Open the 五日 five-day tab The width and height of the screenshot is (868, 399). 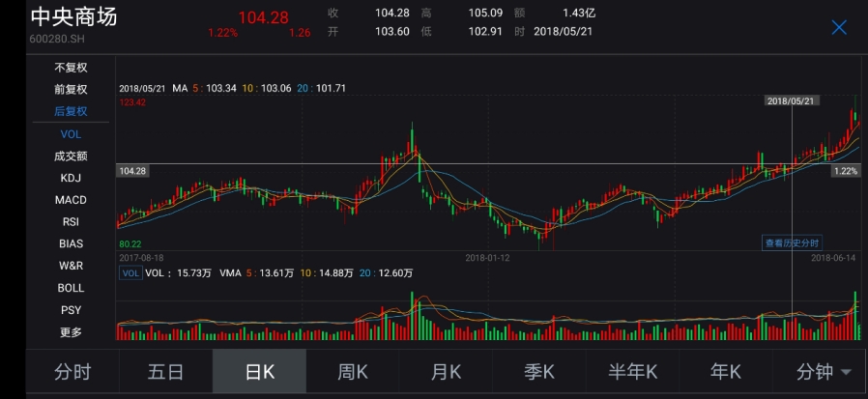click(165, 372)
